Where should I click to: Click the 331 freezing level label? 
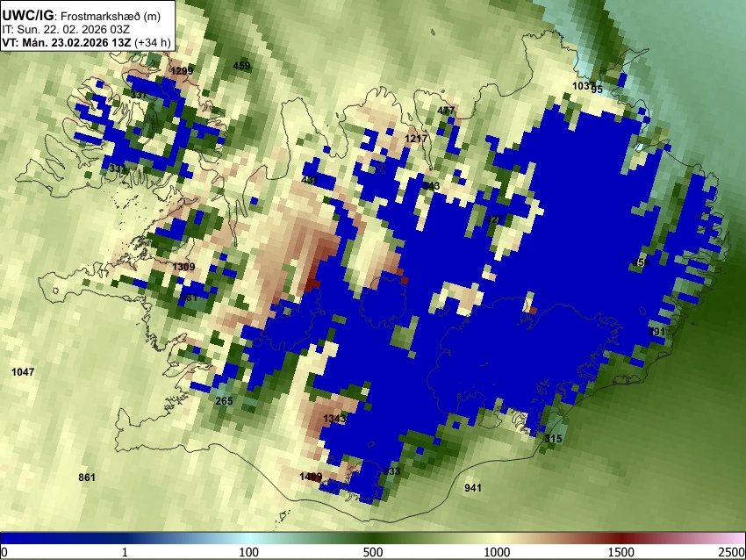tap(118, 169)
